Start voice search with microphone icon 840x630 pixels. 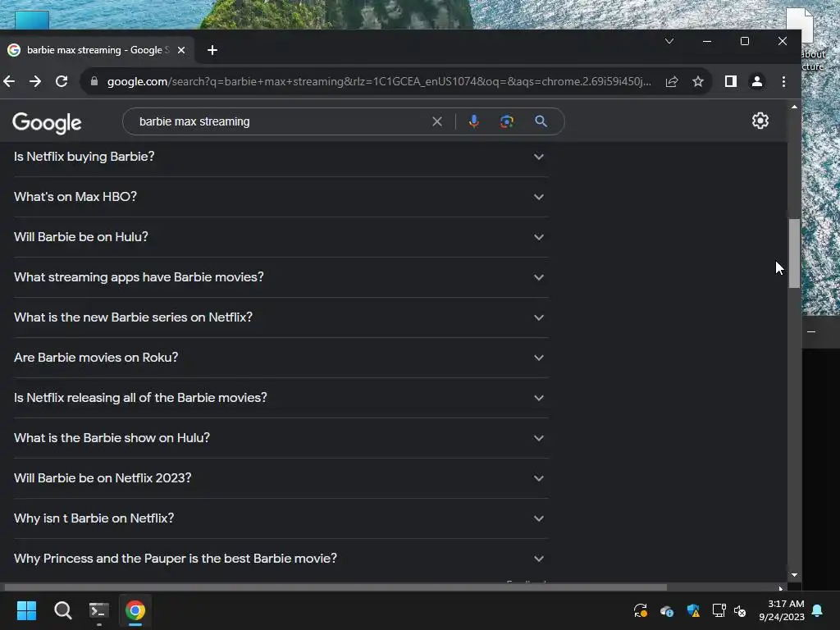click(473, 121)
